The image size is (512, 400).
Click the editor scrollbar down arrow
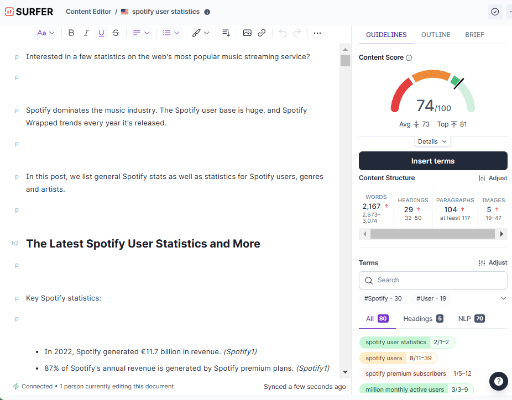point(345,372)
